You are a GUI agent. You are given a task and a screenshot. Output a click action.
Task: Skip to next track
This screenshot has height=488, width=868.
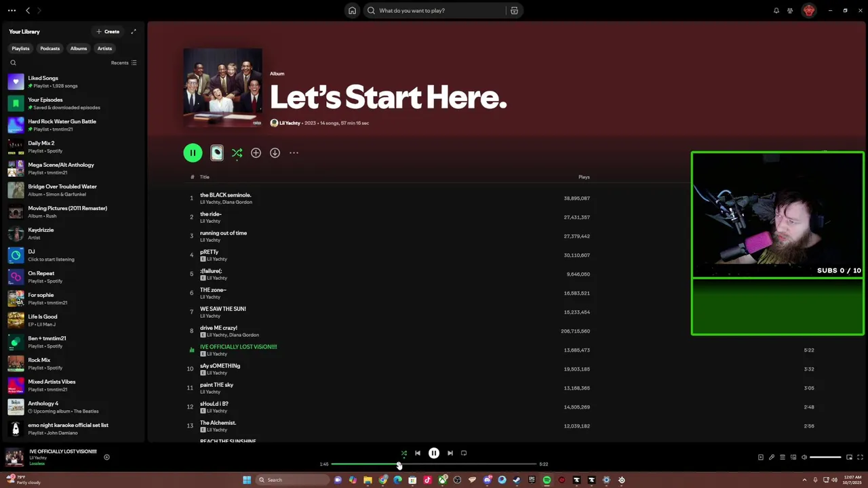pos(450,453)
